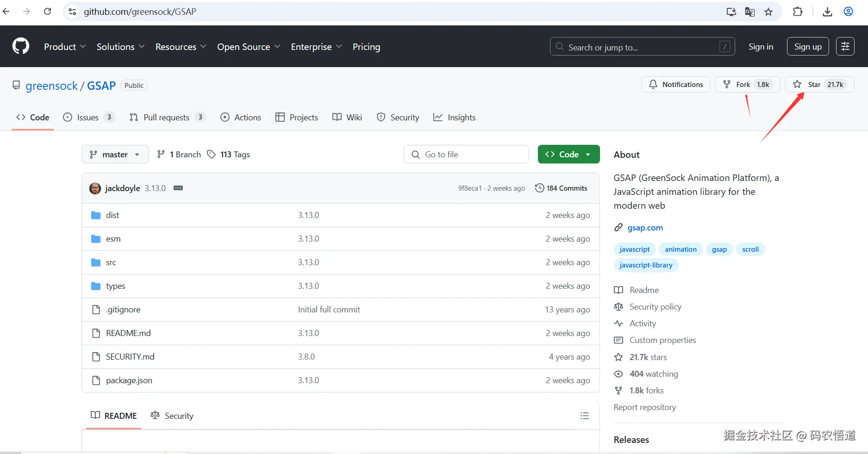Click the Sign up button
868x454 pixels.
coord(808,46)
